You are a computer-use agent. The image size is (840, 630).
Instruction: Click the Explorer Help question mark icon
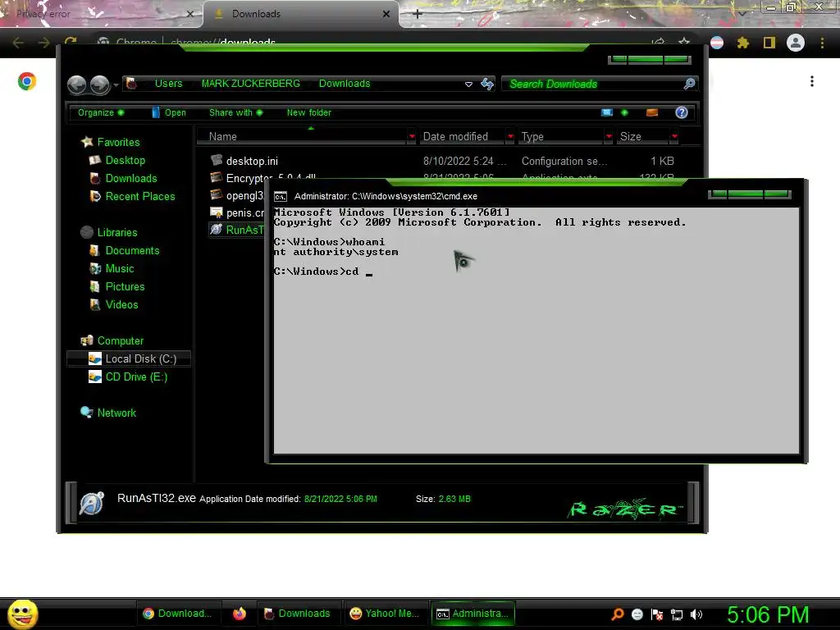click(682, 112)
